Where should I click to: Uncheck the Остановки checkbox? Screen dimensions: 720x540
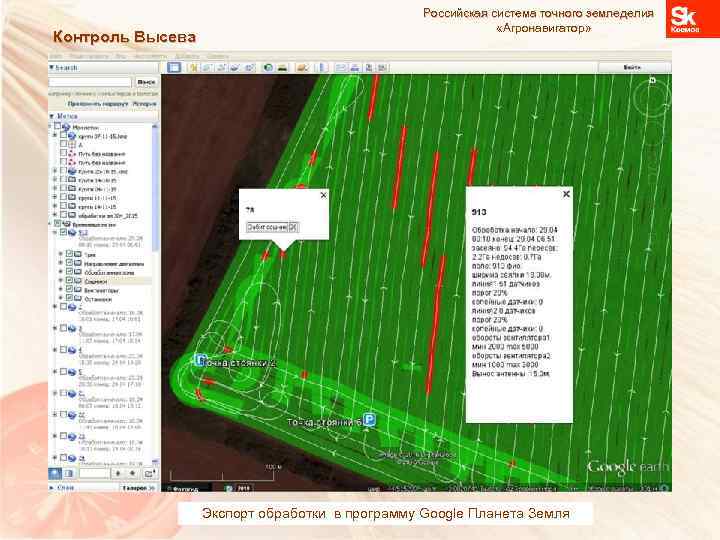[69, 298]
